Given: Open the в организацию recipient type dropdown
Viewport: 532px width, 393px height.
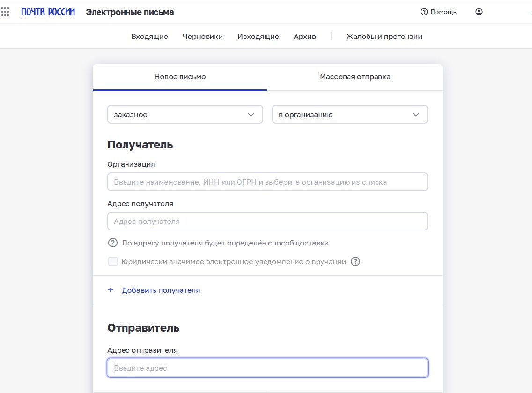Looking at the screenshot, I should coord(350,114).
